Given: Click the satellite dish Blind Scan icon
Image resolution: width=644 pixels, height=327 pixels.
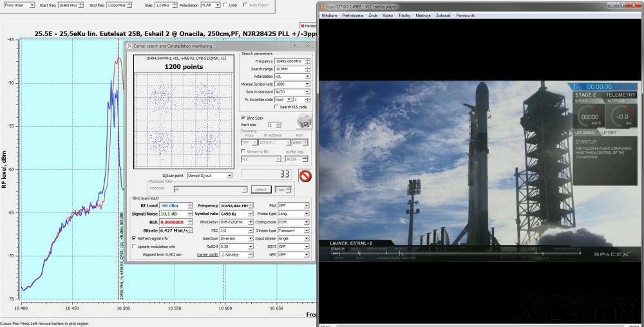Looking at the screenshot, I should click(304, 121).
